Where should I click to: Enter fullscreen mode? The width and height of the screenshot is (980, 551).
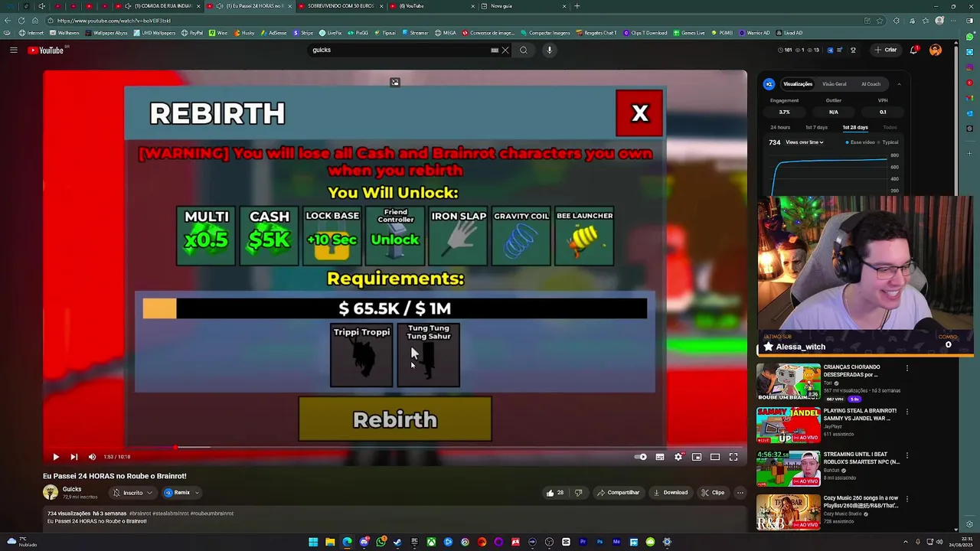[733, 457]
